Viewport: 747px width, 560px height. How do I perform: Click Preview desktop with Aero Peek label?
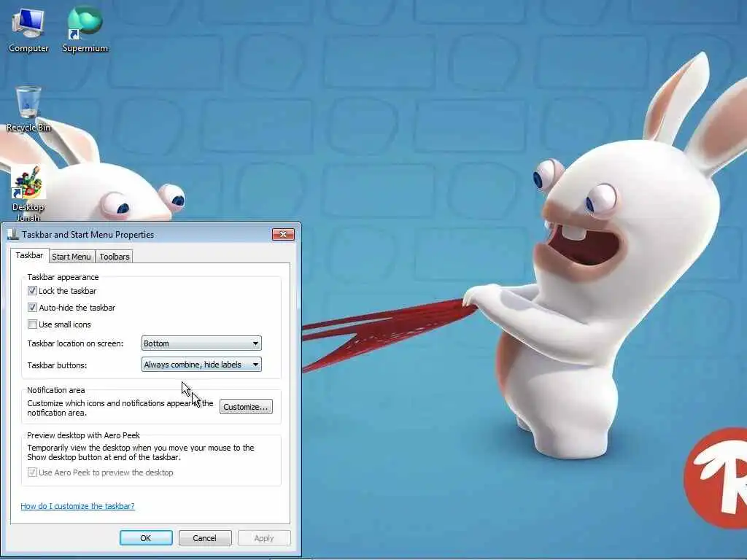(x=83, y=435)
